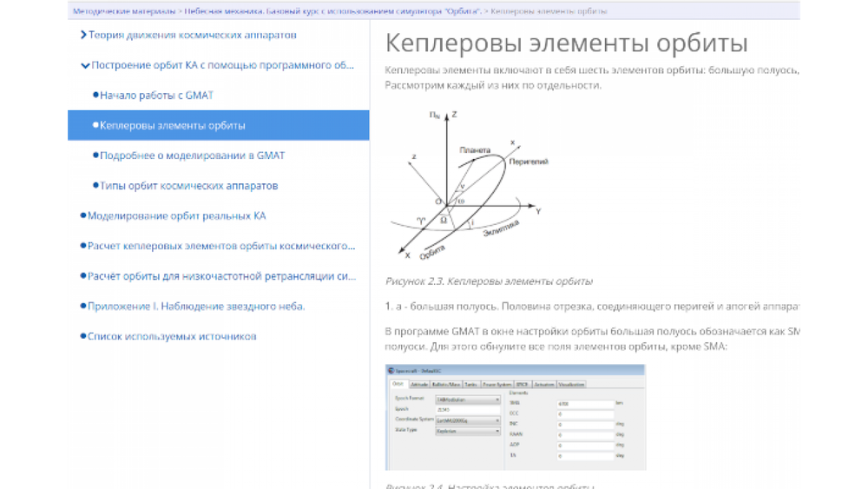Collapse the 'Построение орбит КА' section chevron
868x489 pixels.
[84, 65]
